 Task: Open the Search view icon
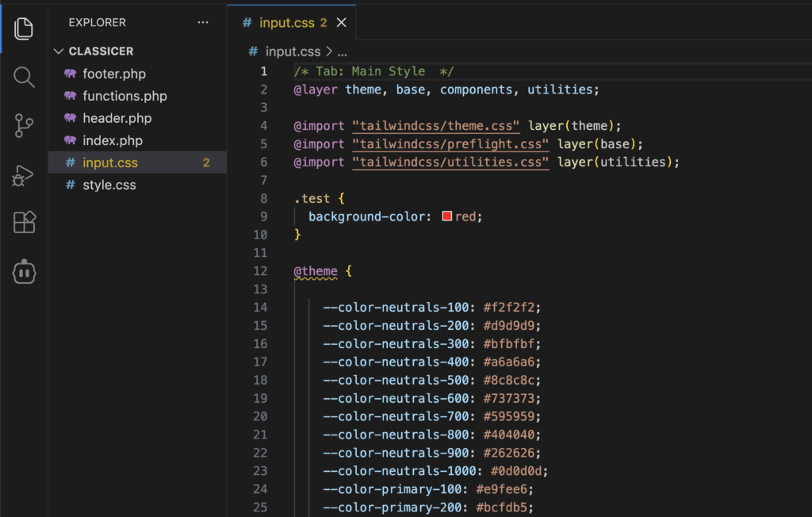[24, 77]
